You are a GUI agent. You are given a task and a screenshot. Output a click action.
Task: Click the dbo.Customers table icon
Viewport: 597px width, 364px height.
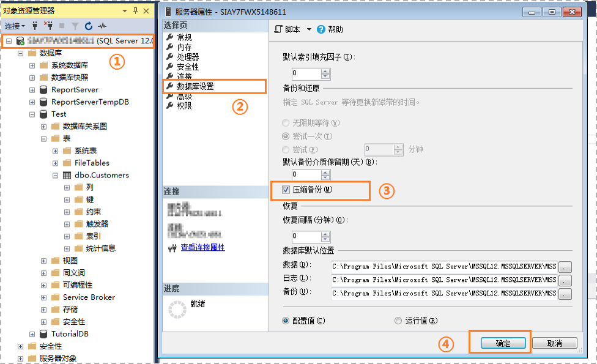click(67, 175)
